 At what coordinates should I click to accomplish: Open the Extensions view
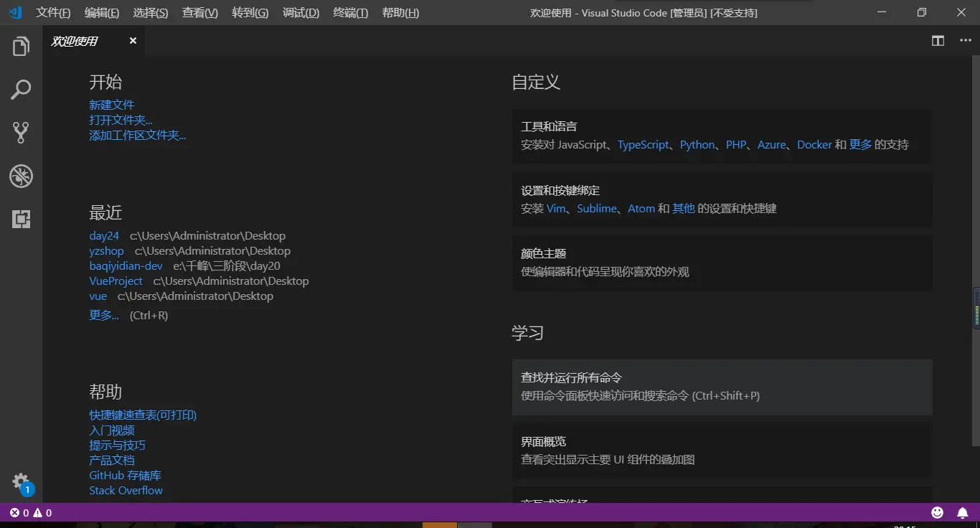pos(21,219)
